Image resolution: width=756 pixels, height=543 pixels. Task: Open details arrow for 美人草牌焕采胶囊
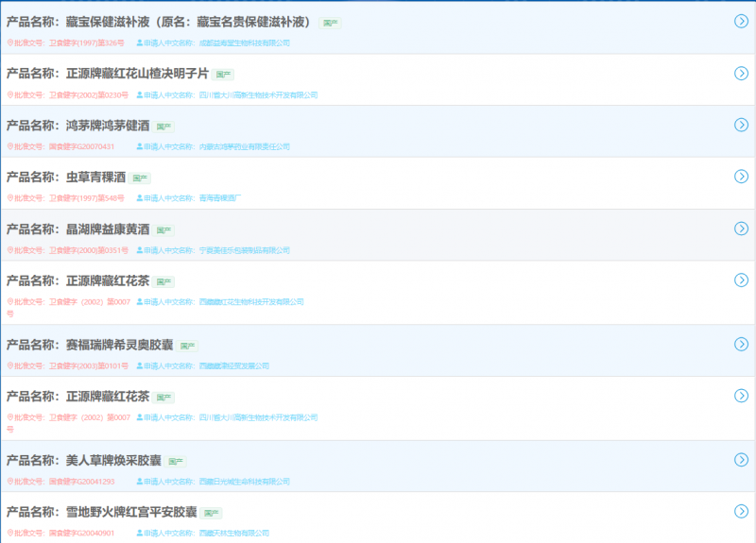click(741, 460)
